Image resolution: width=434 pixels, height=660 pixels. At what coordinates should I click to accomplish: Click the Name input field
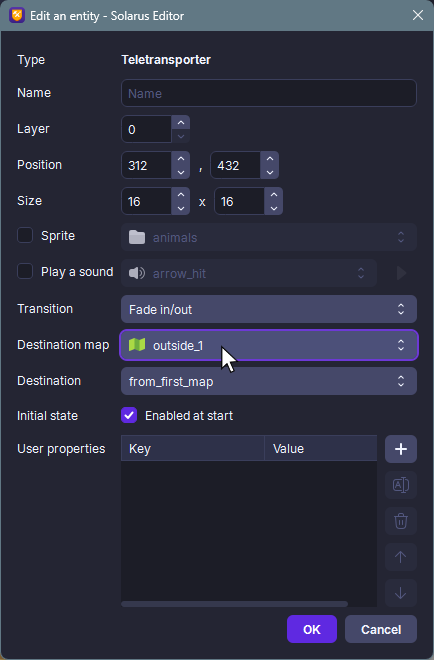tap(269, 93)
